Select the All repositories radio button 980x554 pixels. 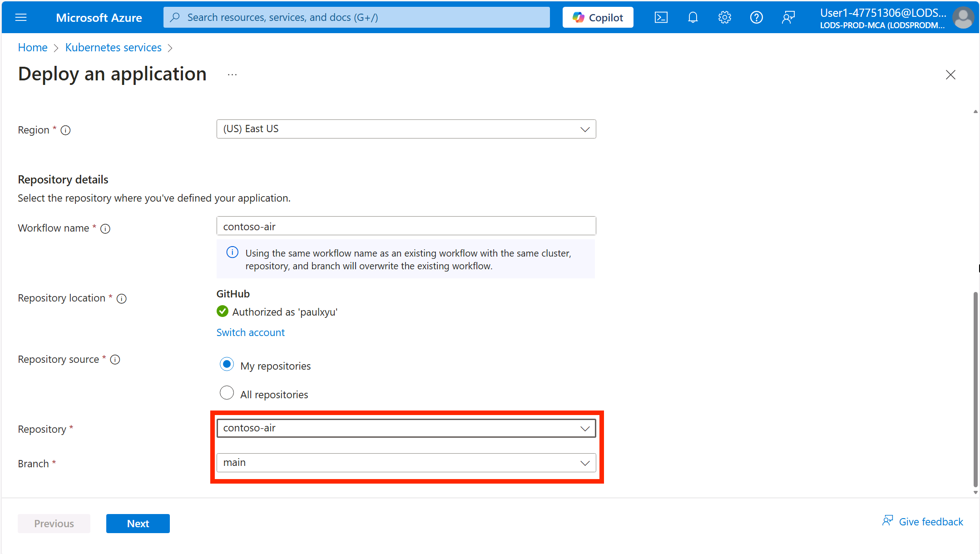coord(227,394)
